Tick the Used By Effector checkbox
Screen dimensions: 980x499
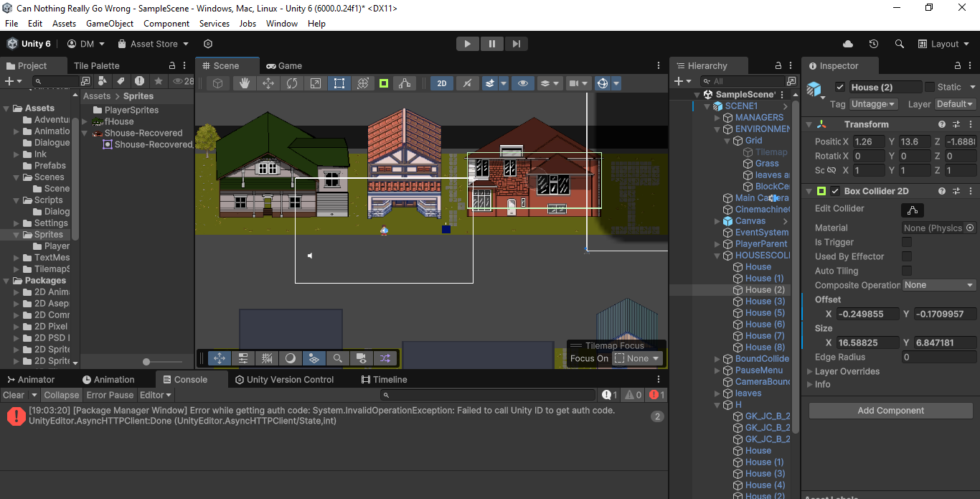907,257
